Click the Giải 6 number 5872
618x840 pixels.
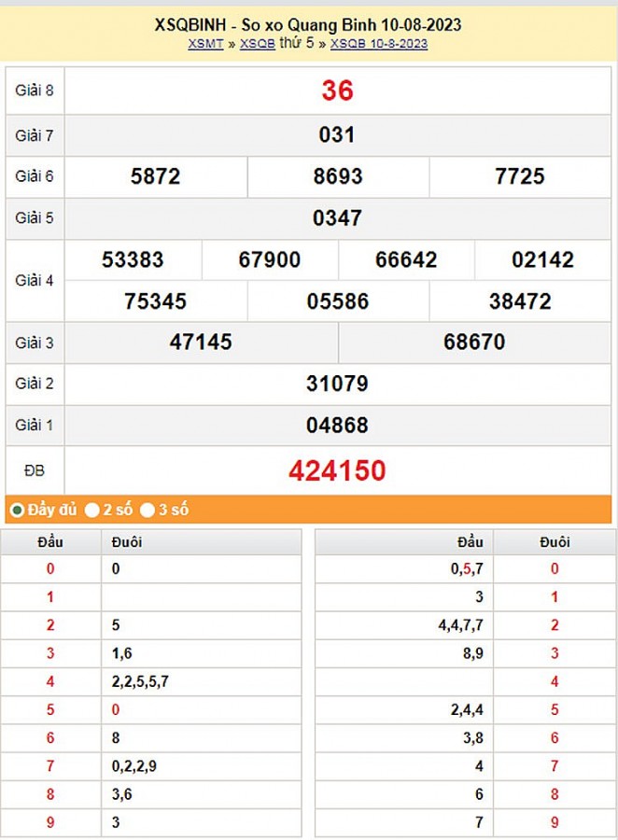pos(156,176)
